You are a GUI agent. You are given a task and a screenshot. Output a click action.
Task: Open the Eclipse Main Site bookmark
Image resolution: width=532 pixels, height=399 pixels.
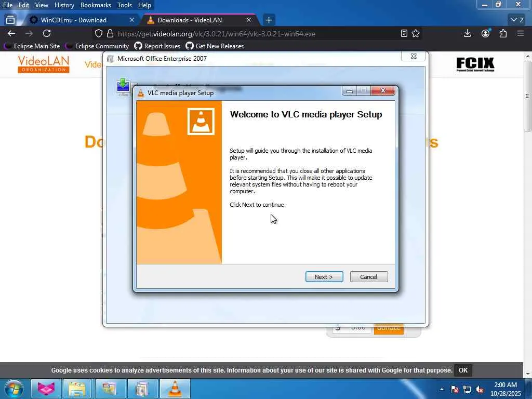(32, 46)
